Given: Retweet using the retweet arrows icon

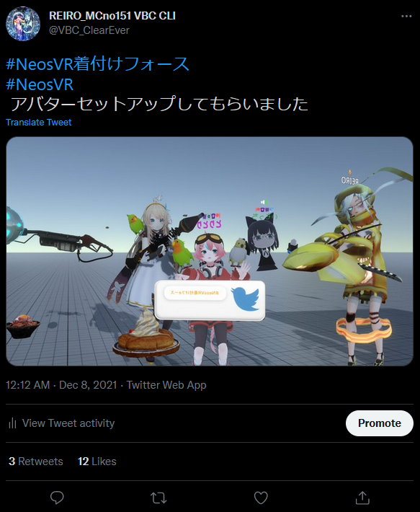Looking at the screenshot, I should point(158,498).
